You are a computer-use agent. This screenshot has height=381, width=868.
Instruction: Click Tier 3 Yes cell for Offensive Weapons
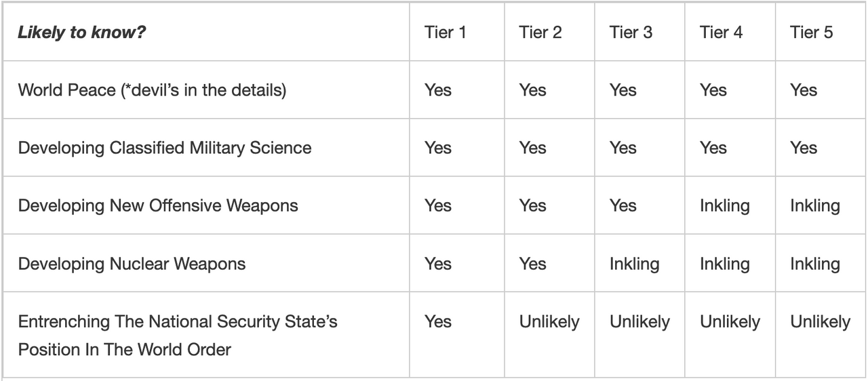tap(623, 205)
